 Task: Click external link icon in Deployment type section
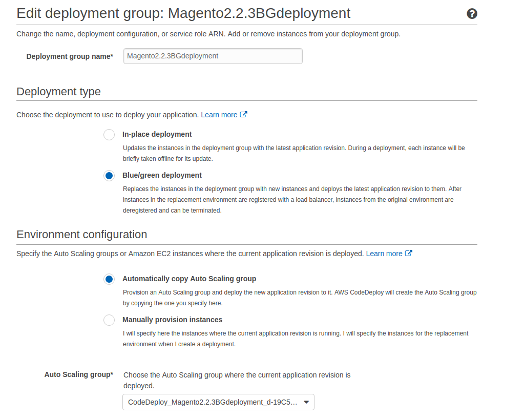point(244,115)
